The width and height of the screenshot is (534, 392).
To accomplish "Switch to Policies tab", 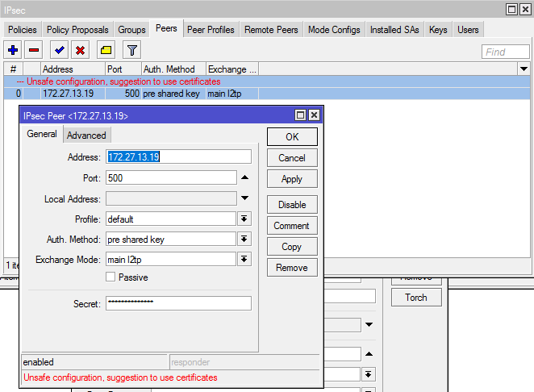I will coord(23,30).
